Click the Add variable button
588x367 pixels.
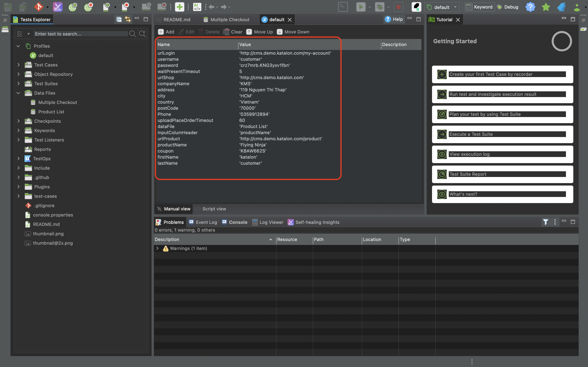[x=166, y=32]
